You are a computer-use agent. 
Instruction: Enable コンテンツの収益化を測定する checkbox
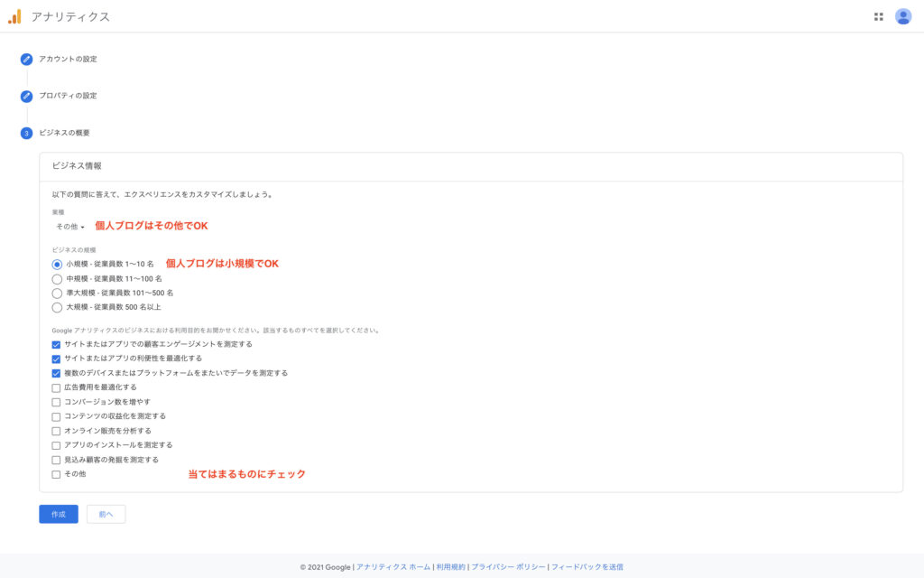[56, 416]
